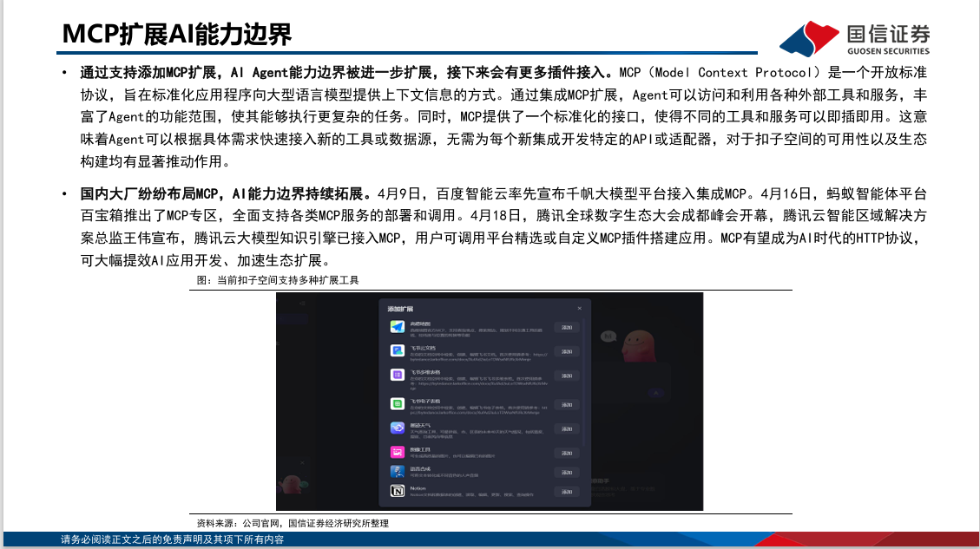
Task: Add the Notion extension
Action: point(567,492)
